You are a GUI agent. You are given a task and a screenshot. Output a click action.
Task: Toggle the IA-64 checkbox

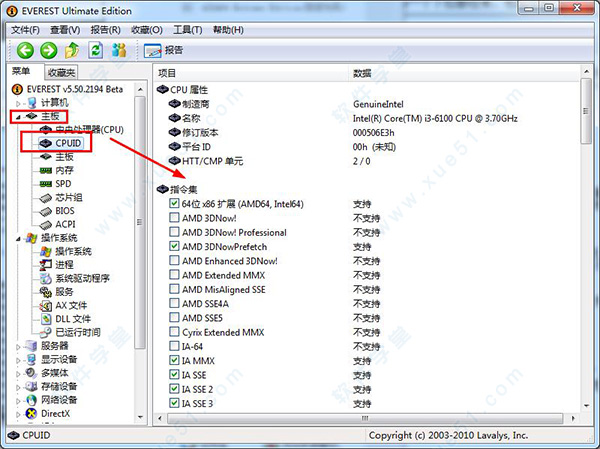coord(174,346)
